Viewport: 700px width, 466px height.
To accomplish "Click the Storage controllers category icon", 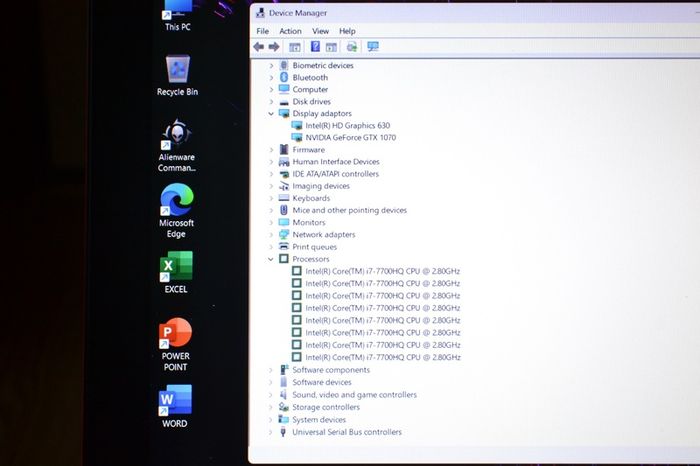I will 283,407.
